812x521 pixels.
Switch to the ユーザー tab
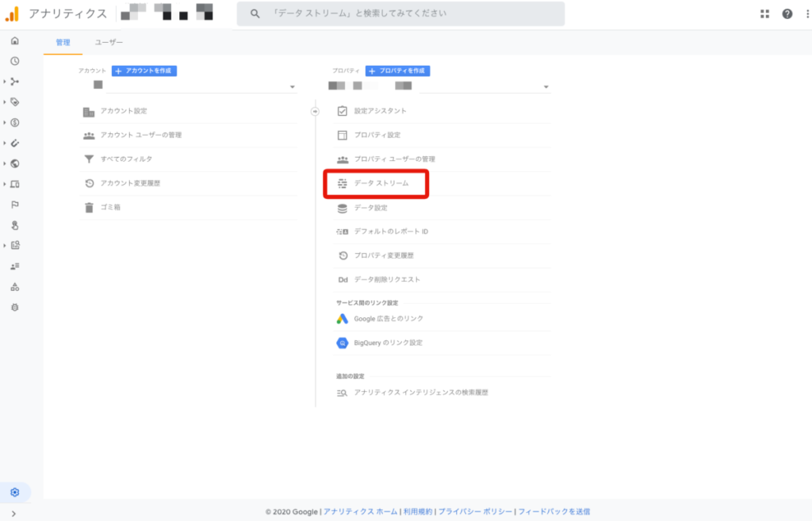109,43
